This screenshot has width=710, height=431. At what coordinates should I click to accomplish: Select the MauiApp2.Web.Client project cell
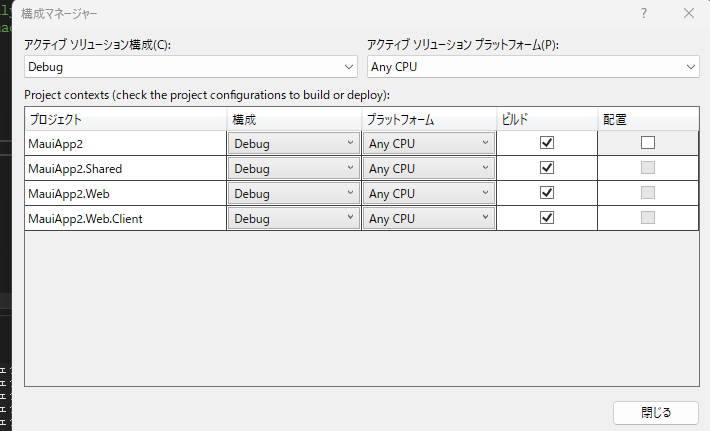pos(126,218)
